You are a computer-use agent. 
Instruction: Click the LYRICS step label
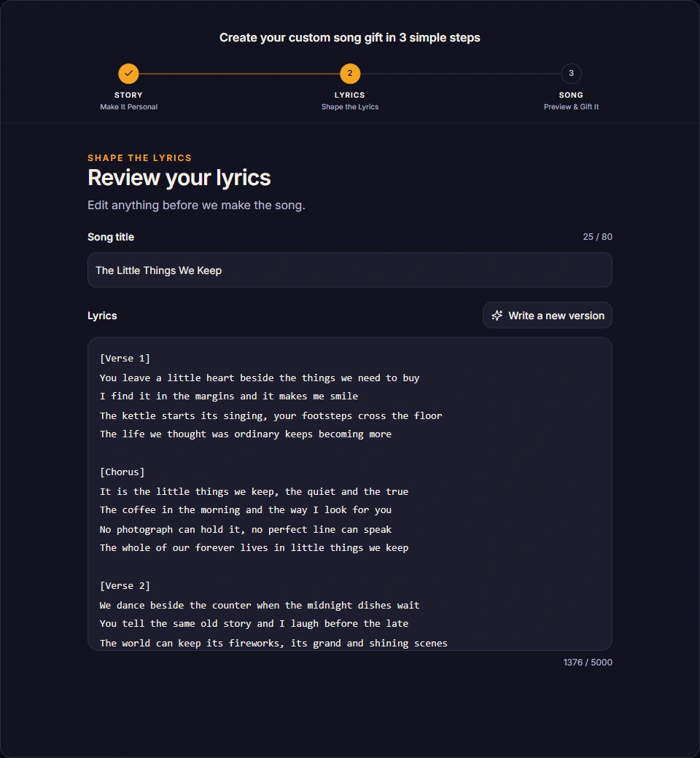click(x=350, y=95)
